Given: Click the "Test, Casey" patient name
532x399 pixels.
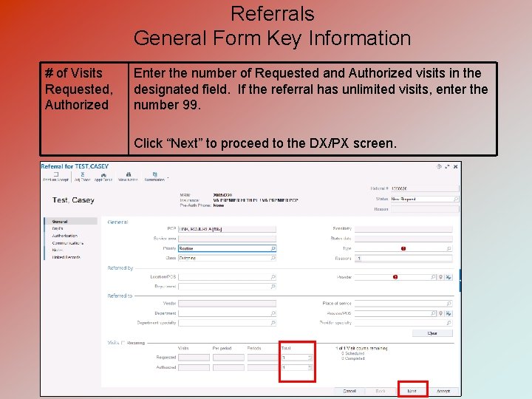Looking at the screenshot, I should click(73, 200).
